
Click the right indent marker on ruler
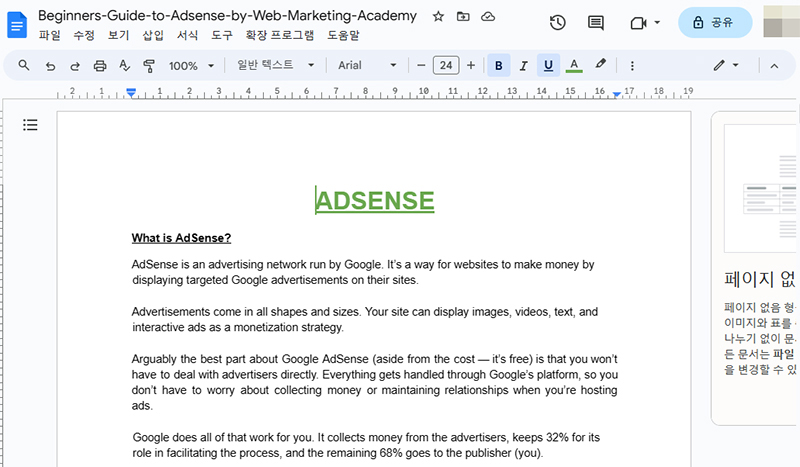point(616,94)
